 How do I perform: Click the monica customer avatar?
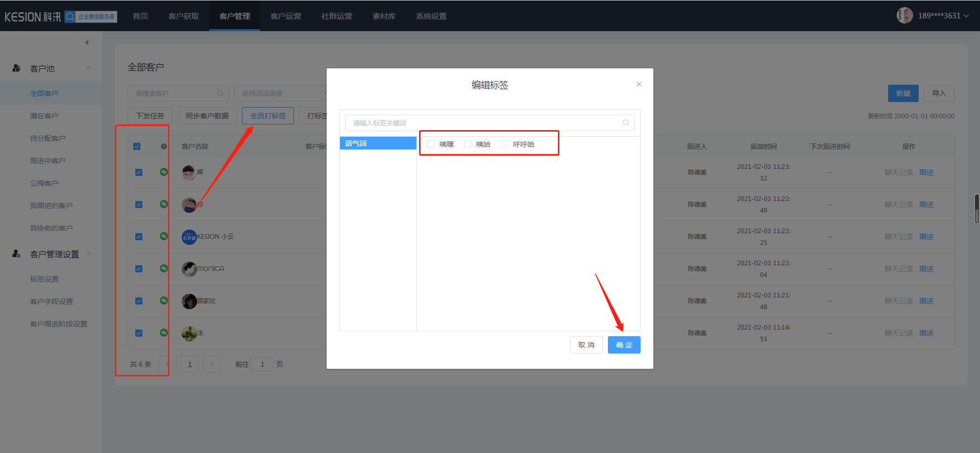coord(189,269)
